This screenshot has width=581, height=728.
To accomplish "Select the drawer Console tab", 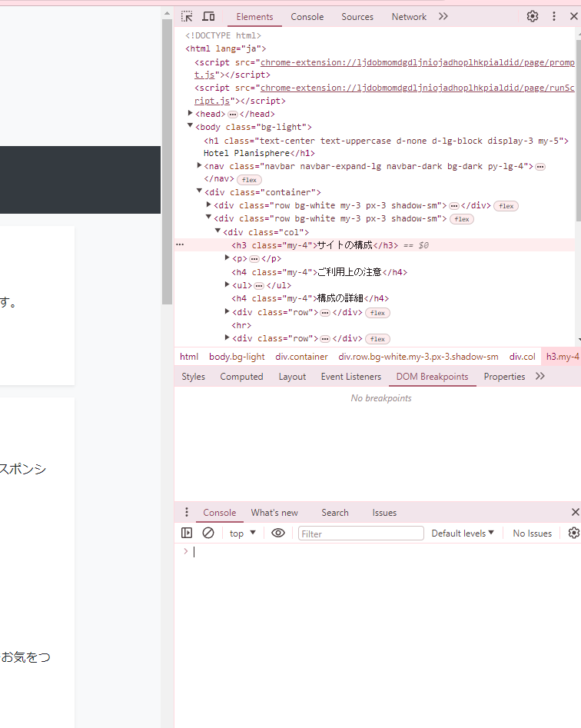I will 220,513.
